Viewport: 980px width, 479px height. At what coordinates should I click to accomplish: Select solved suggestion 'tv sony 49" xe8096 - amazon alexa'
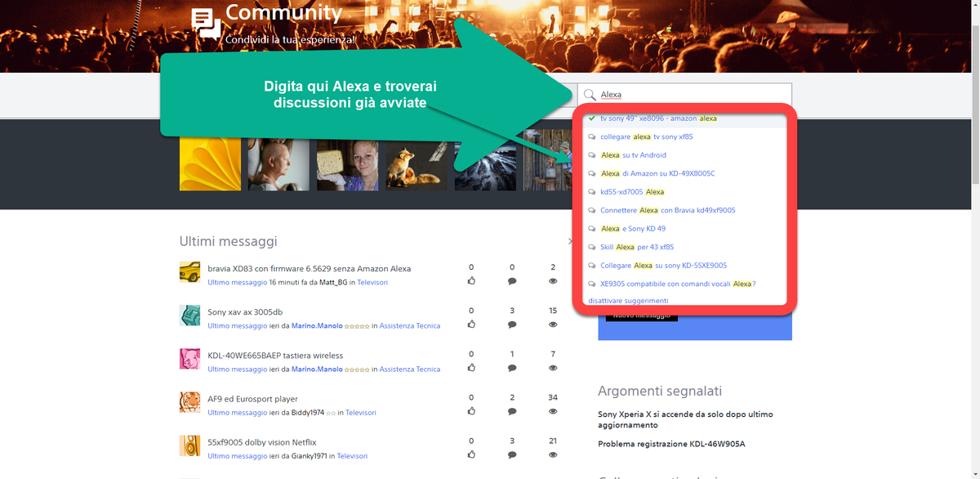pos(658,119)
